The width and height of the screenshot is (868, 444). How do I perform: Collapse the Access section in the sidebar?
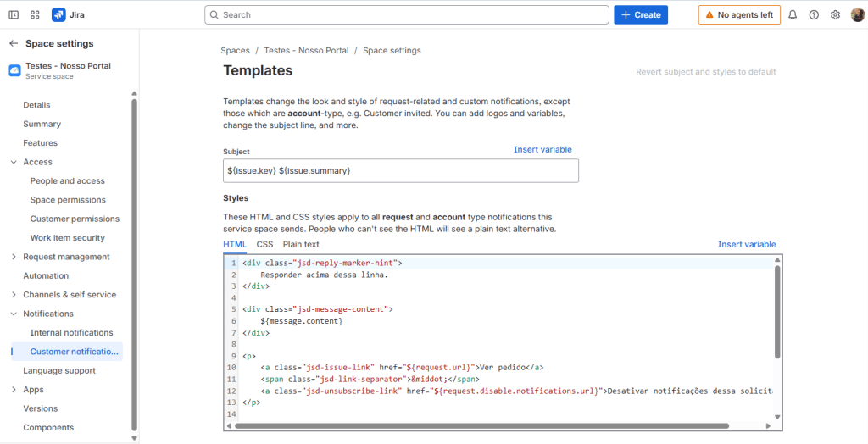pyautogui.click(x=14, y=162)
